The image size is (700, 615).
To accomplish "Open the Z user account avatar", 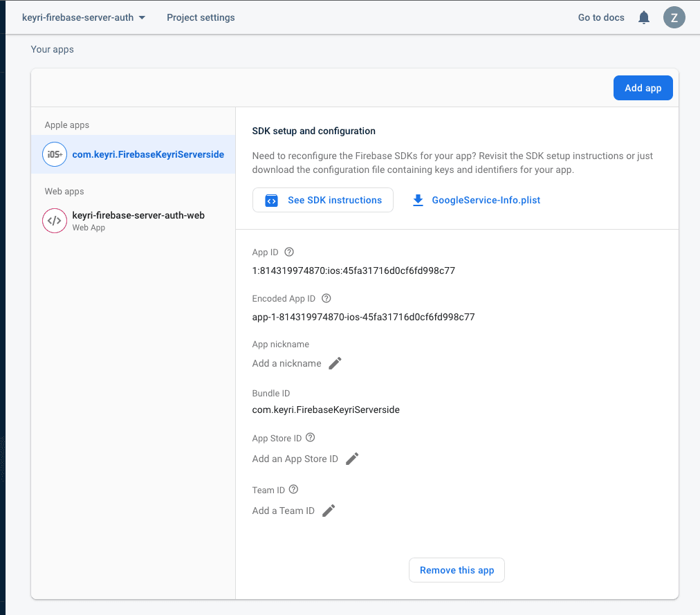I will point(674,17).
